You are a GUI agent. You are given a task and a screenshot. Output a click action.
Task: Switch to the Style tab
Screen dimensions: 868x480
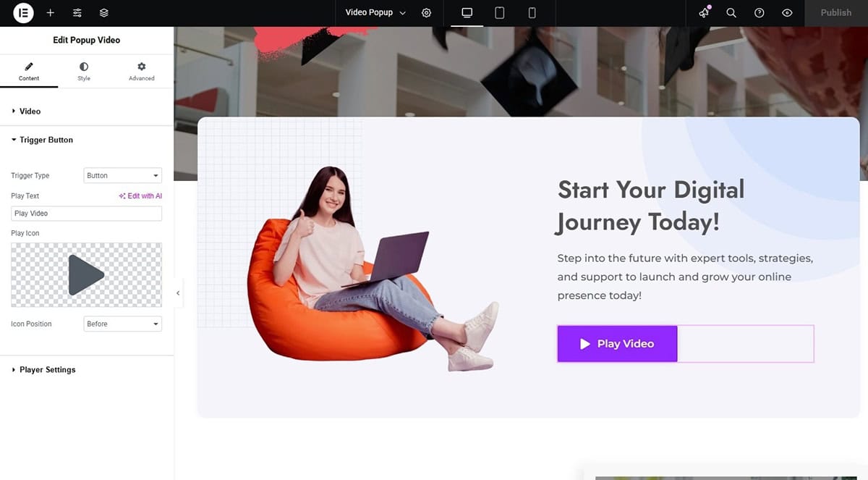[x=84, y=71]
